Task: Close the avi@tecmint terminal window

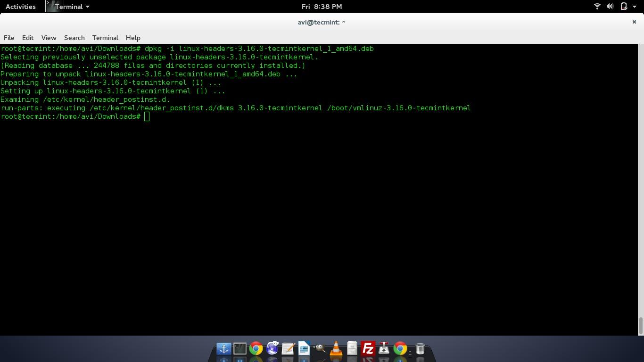Action: coord(634,22)
